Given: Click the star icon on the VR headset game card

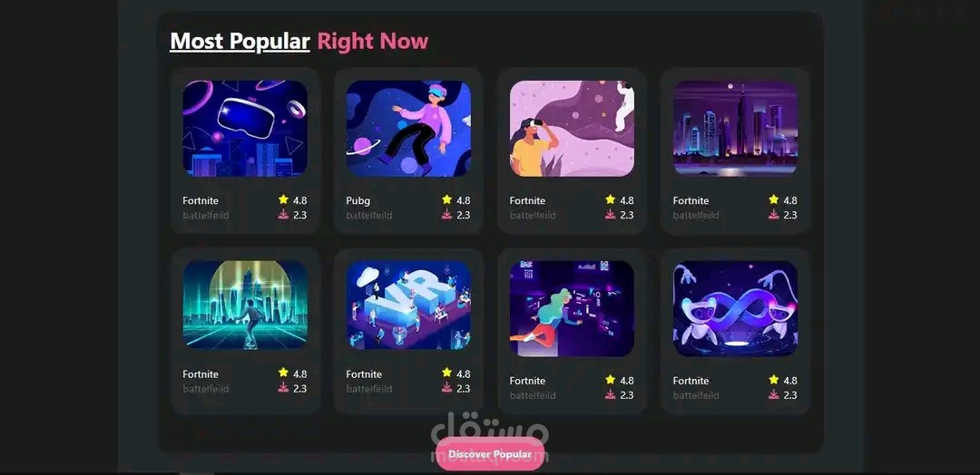Looking at the screenshot, I should click(283, 199).
